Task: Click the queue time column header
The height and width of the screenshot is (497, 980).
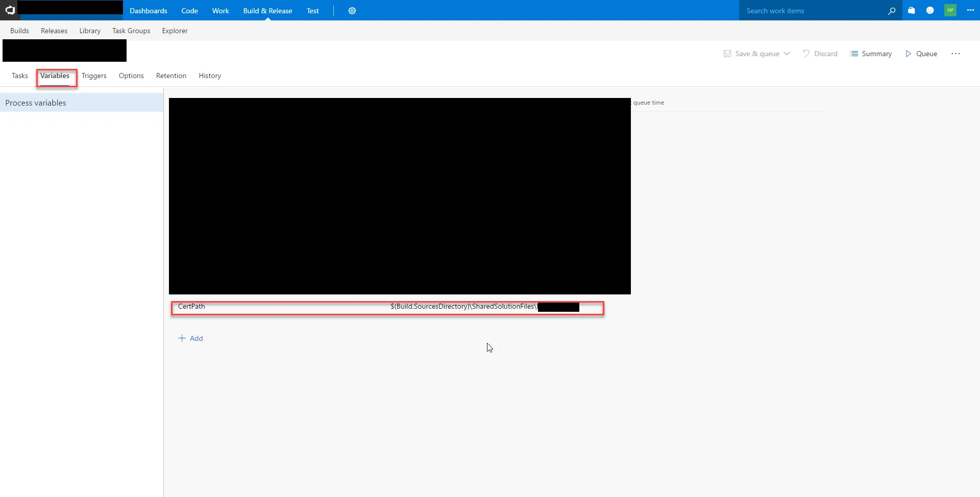Action: click(x=648, y=103)
